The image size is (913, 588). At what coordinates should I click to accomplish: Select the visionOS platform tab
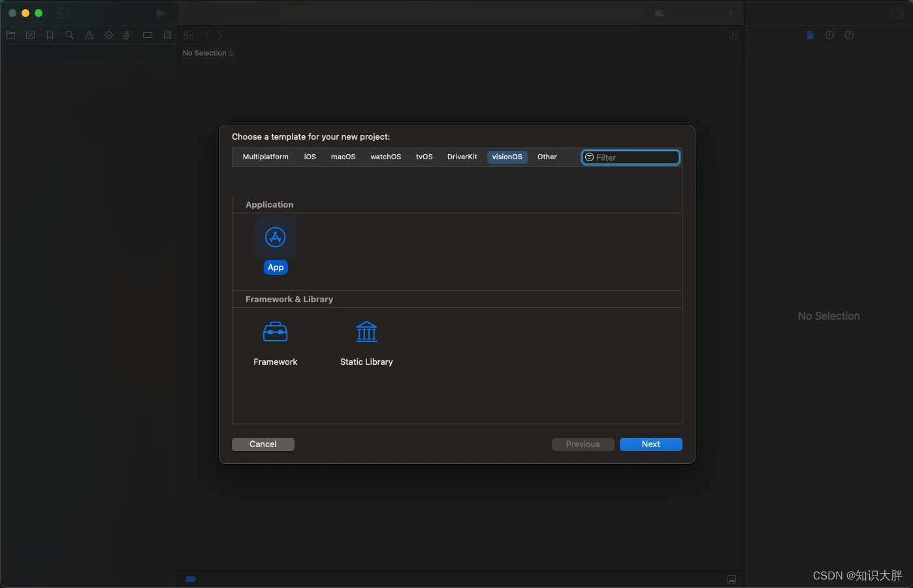(507, 157)
